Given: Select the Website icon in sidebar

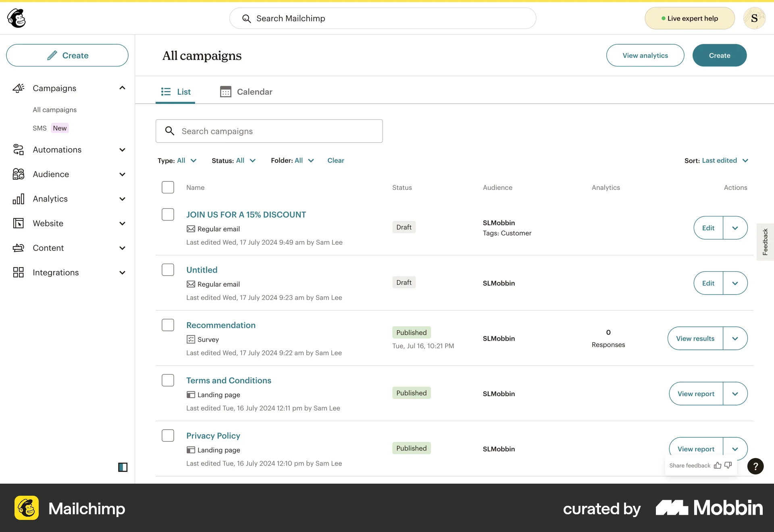Looking at the screenshot, I should pos(18,223).
